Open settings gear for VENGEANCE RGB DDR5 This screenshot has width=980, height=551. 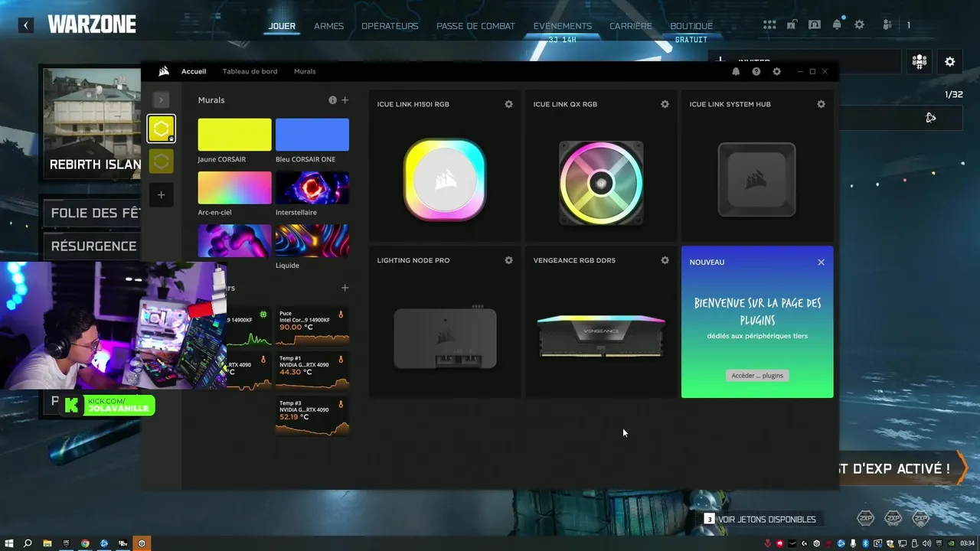pyautogui.click(x=665, y=260)
